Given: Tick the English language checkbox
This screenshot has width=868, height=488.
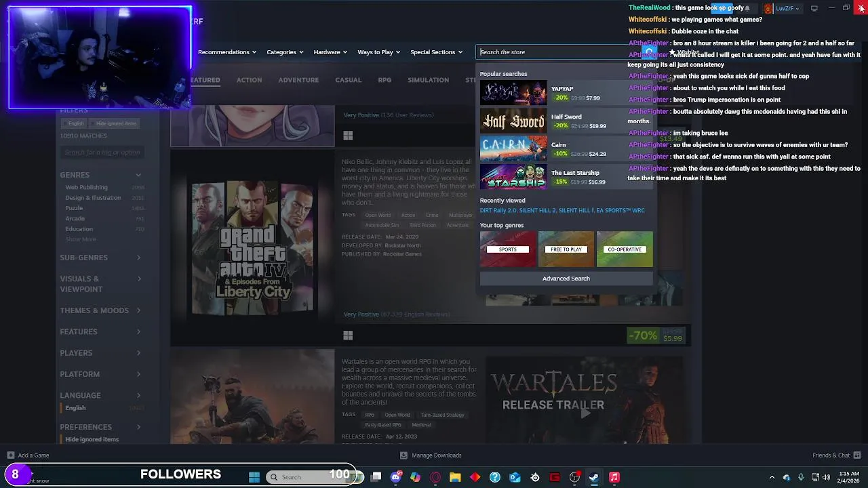Looking at the screenshot, I should coord(75,408).
